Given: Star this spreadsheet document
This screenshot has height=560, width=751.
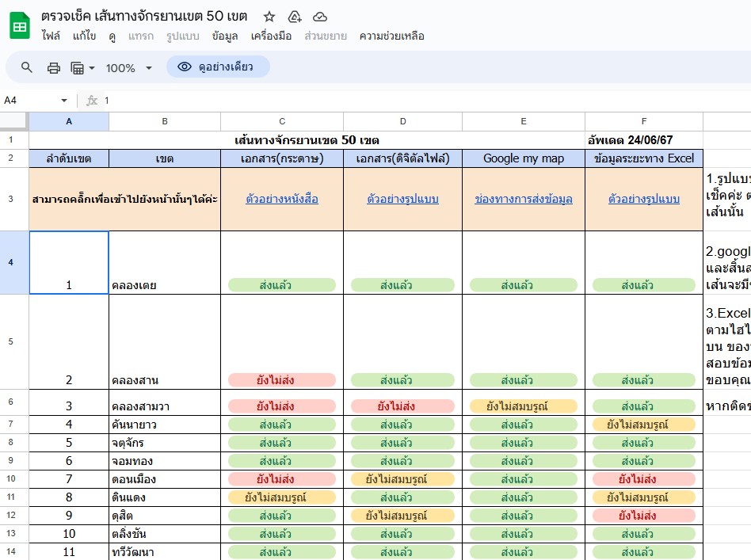Looking at the screenshot, I should (269, 17).
